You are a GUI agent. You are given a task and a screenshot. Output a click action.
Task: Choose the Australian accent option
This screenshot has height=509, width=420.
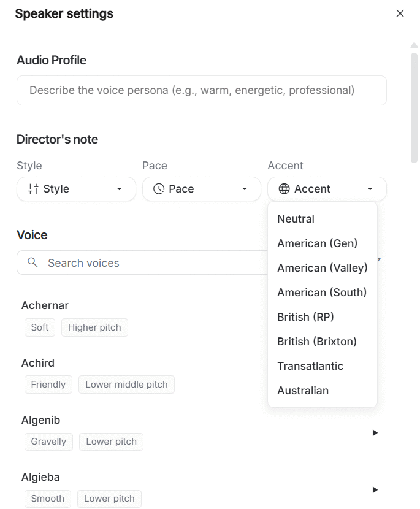302,391
